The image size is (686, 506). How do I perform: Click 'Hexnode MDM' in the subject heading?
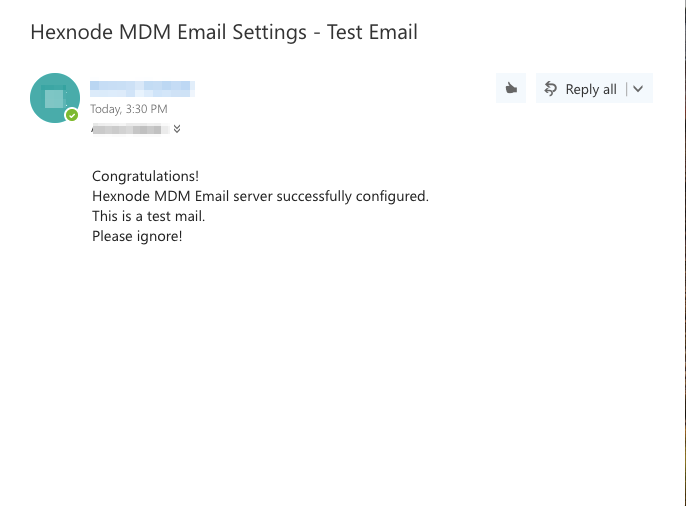click(101, 32)
